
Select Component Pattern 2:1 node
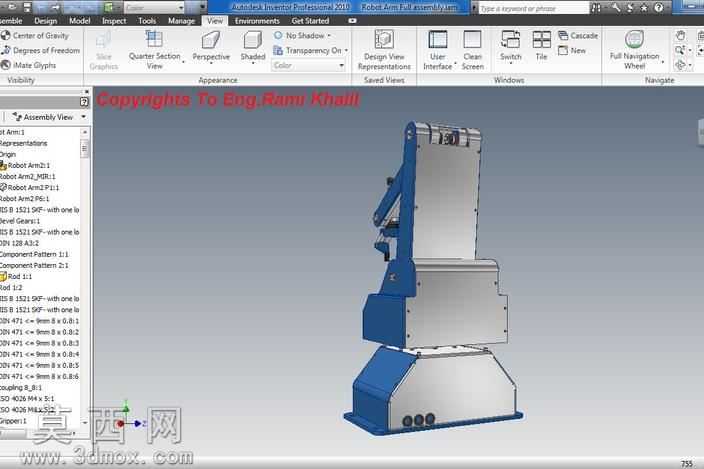34,265
